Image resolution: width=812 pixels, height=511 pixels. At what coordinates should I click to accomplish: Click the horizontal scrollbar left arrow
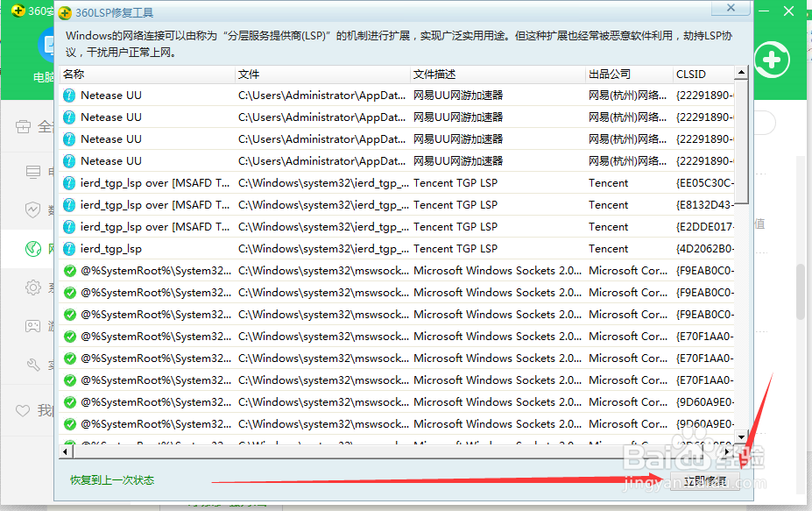[66, 452]
